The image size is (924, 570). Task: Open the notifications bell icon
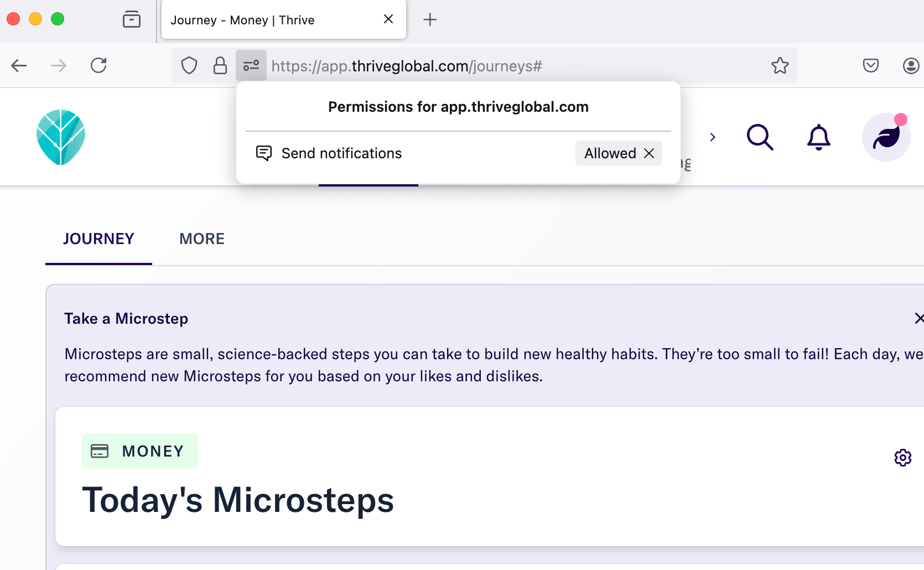pyautogui.click(x=819, y=137)
